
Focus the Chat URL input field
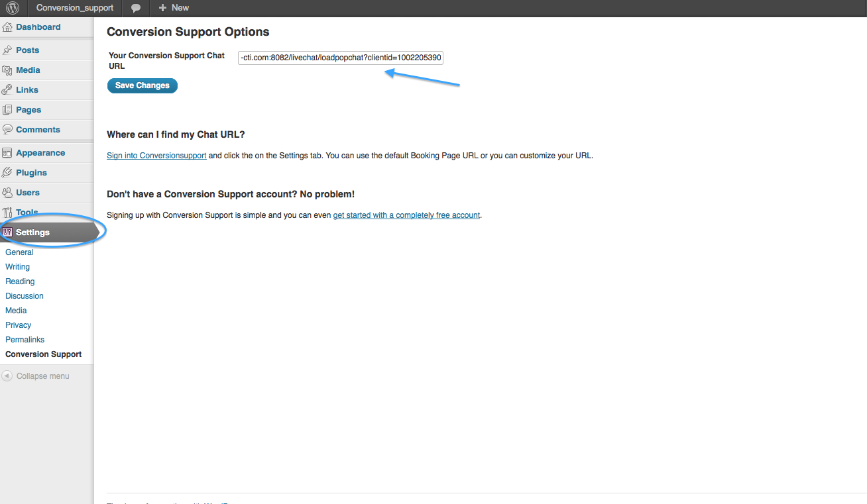point(341,58)
